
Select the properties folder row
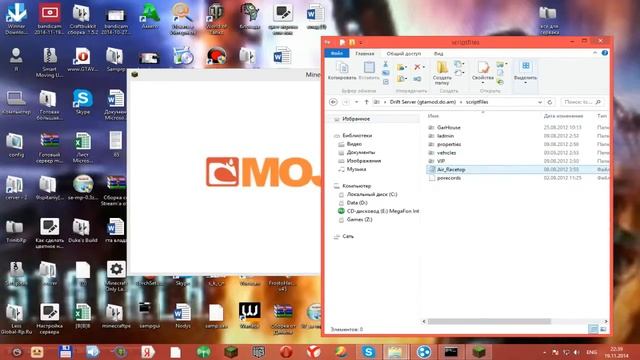pos(517,144)
